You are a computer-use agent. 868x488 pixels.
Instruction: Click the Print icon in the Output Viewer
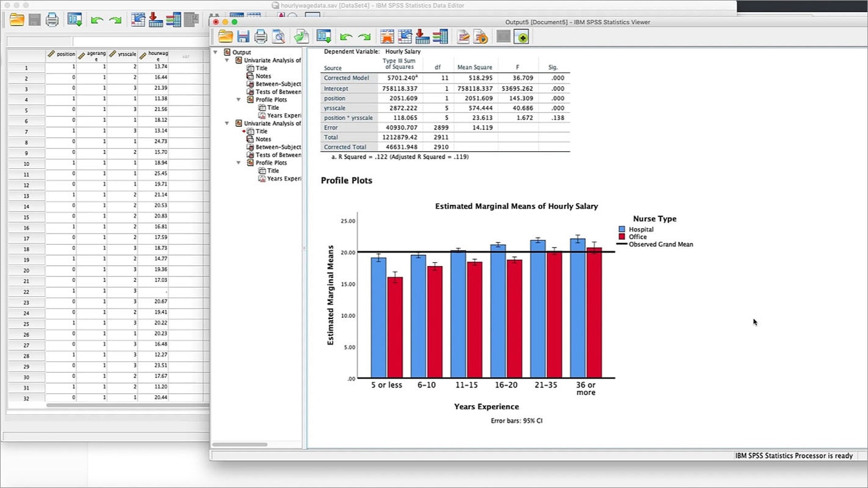(261, 37)
